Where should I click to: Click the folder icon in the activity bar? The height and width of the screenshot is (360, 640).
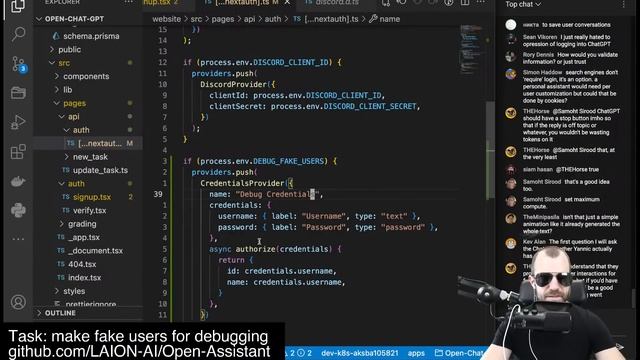tap(18, 93)
